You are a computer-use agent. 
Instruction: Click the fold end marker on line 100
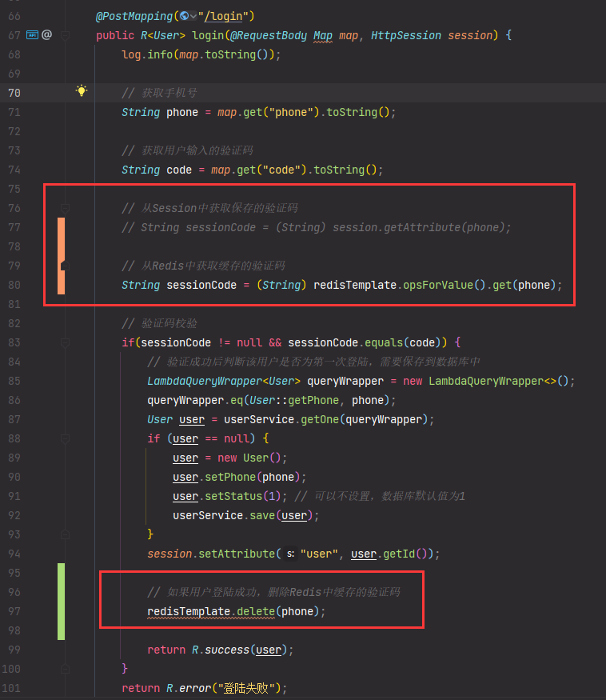(66, 669)
